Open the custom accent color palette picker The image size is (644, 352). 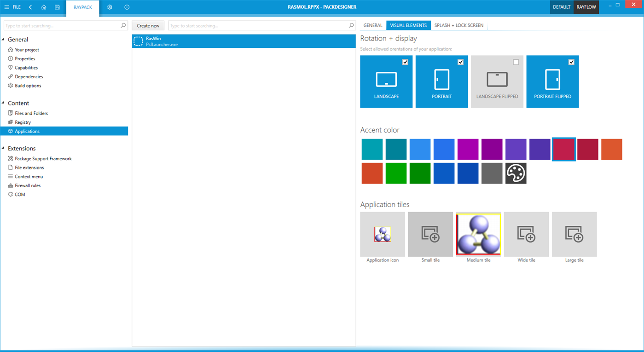[x=516, y=173]
